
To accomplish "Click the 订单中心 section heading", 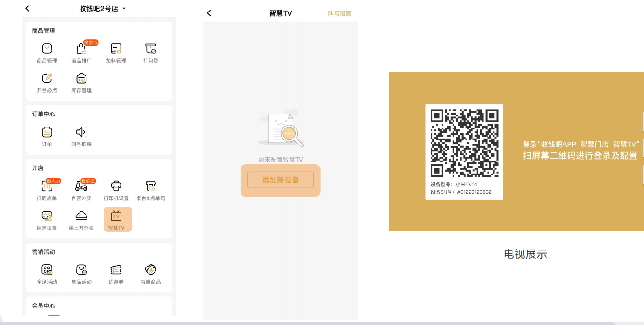I will coord(43,114).
